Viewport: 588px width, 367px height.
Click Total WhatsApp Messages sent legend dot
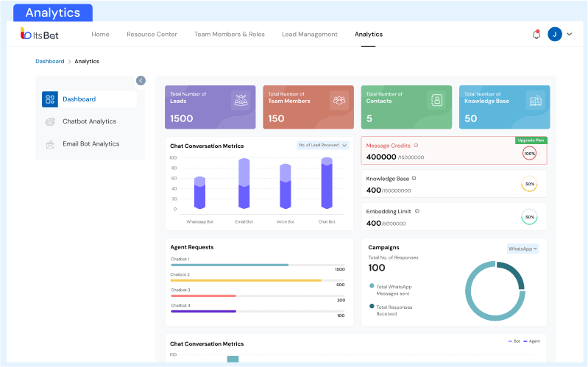point(372,285)
